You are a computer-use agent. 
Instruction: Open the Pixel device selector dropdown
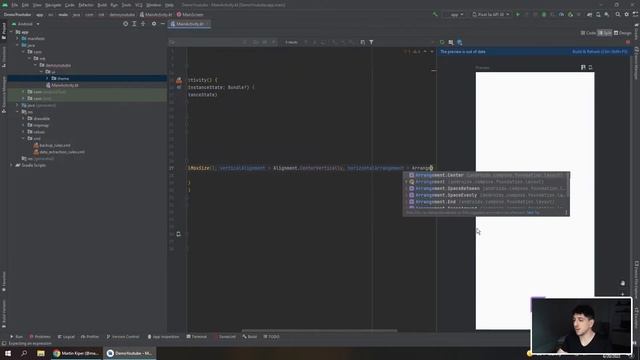(x=491, y=14)
